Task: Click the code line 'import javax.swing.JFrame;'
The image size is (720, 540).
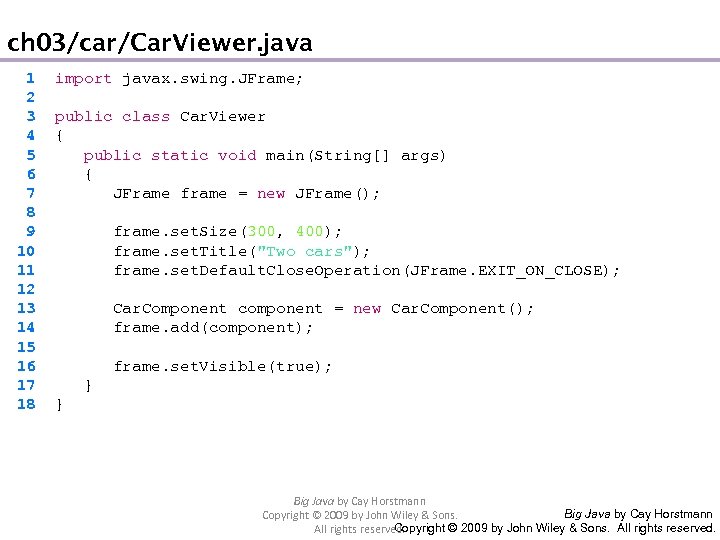Action: pos(179,79)
